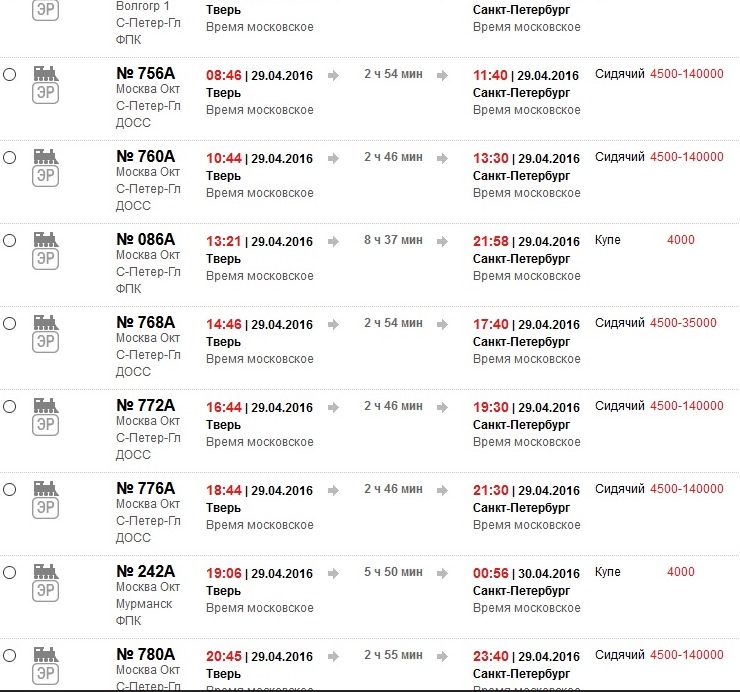Select the radio button for train 768А
Viewport: 740px width, 692px height.
pyautogui.click(x=10, y=323)
